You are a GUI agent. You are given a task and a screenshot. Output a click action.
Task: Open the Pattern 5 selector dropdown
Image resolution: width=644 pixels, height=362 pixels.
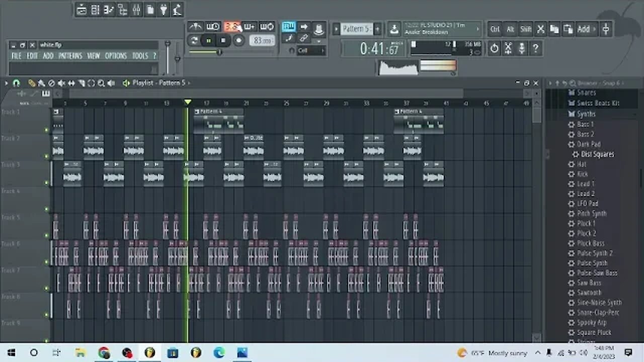(356, 29)
